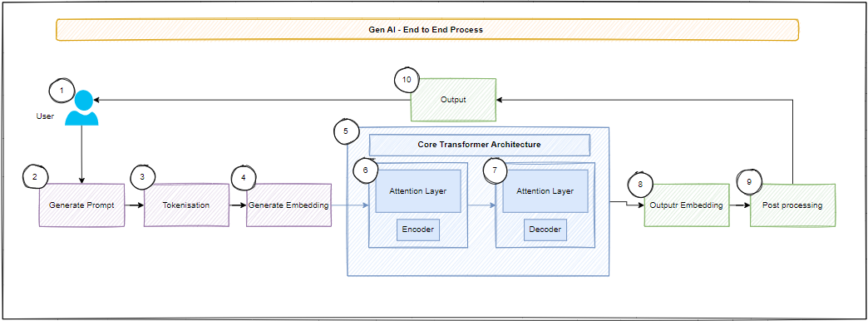Viewport: 868px width, 321px height.
Task: Select the step 8 circle marker
Action: [640, 185]
